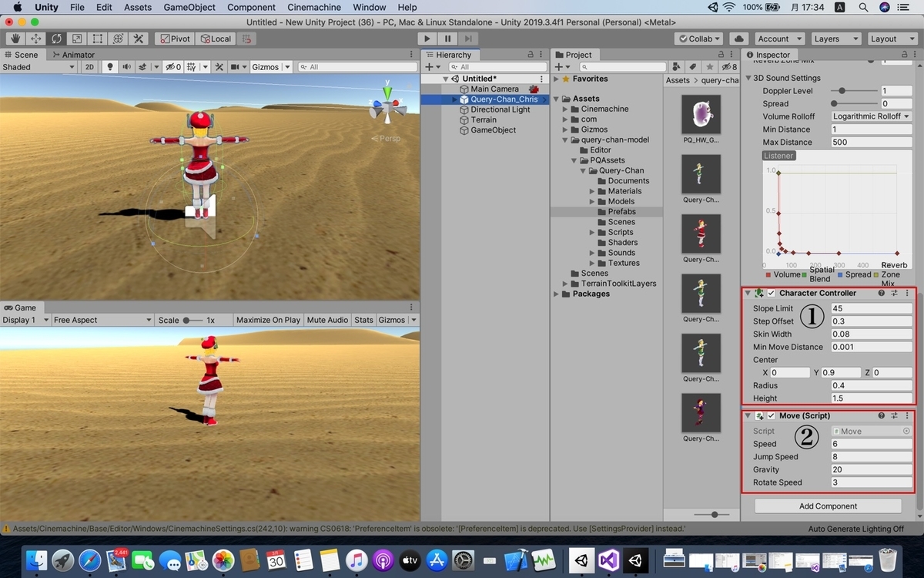Screen dimensions: 924x578
Task: Open Scene component tools icon
Action: pyautogui.click(x=219, y=67)
